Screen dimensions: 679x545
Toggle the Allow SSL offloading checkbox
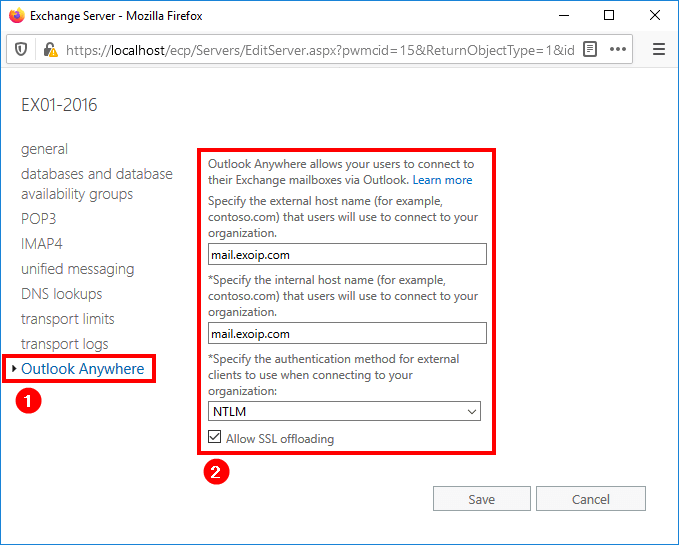click(215, 437)
